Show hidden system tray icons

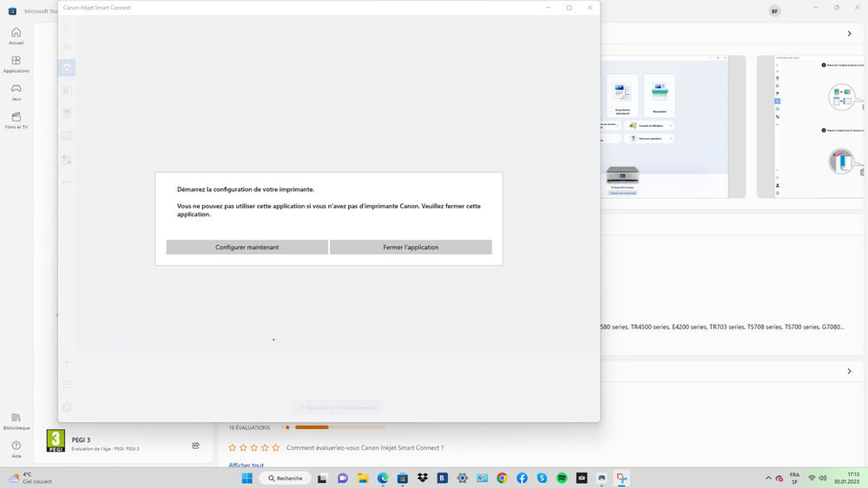(x=768, y=478)
